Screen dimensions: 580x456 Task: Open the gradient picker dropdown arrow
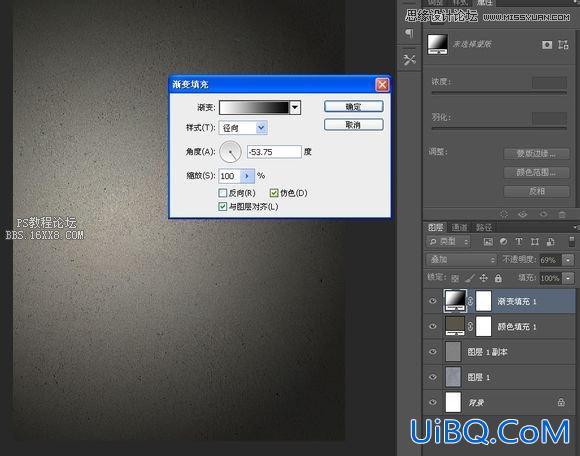coord(295,108)
